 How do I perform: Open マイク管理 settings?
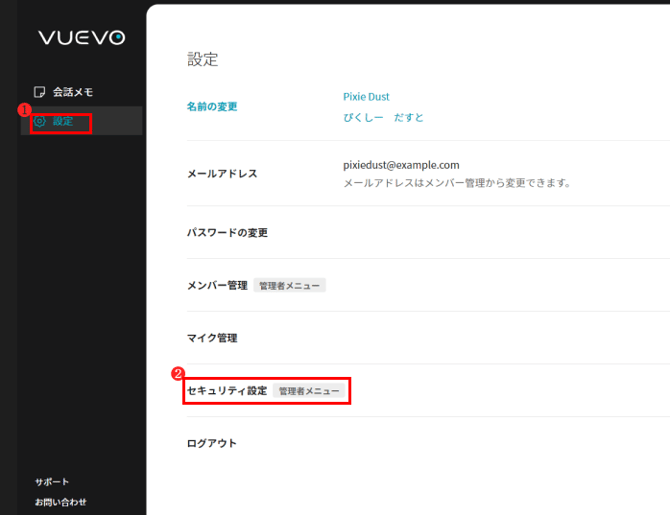(x=212, y=338)
